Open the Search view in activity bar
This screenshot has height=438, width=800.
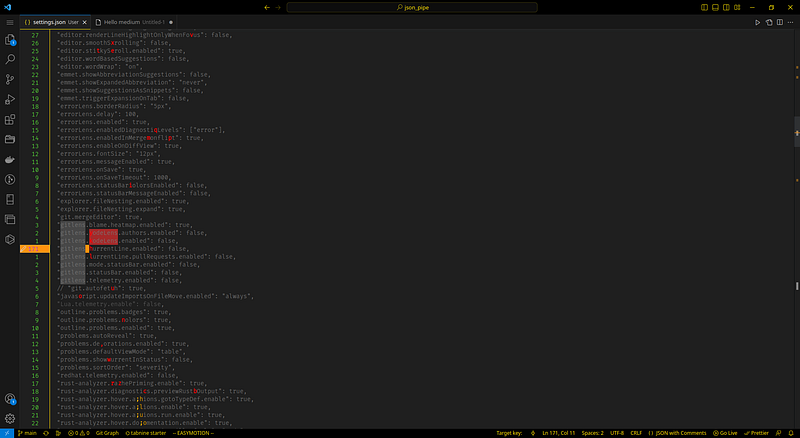10,59
